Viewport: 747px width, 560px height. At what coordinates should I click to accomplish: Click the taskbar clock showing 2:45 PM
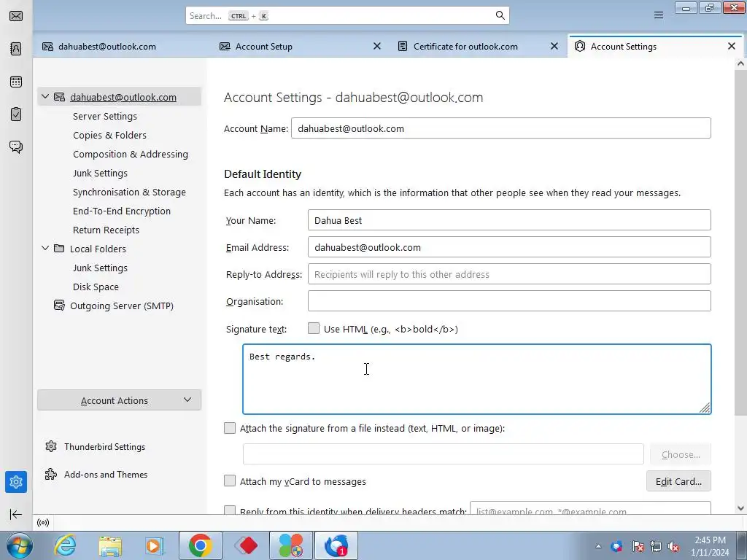pos(710,545)
